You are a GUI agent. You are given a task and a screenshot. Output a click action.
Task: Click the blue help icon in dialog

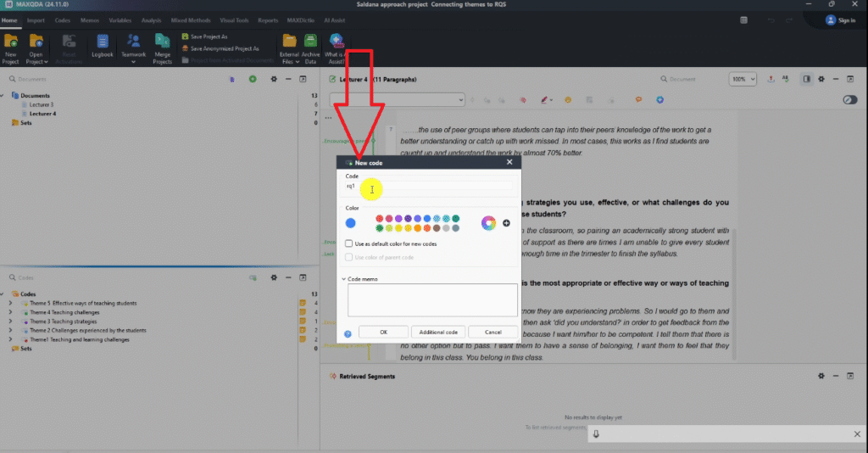coord(348,333)
